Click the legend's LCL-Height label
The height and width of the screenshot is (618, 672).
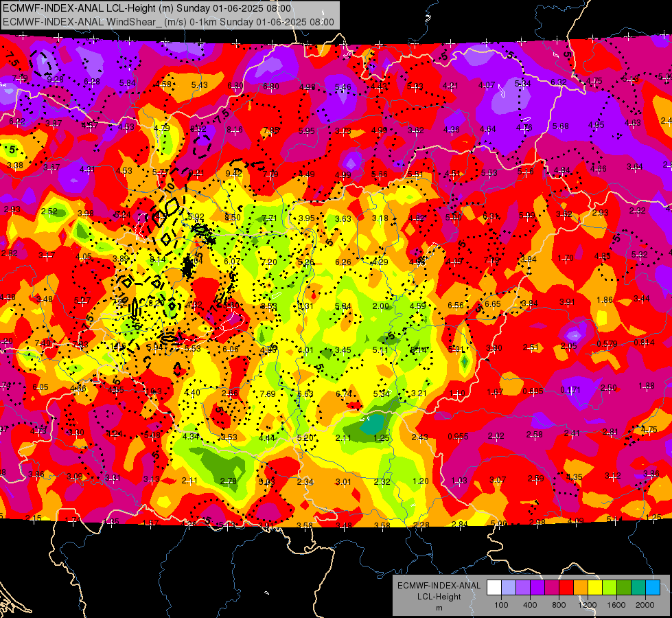pos(439,597)
